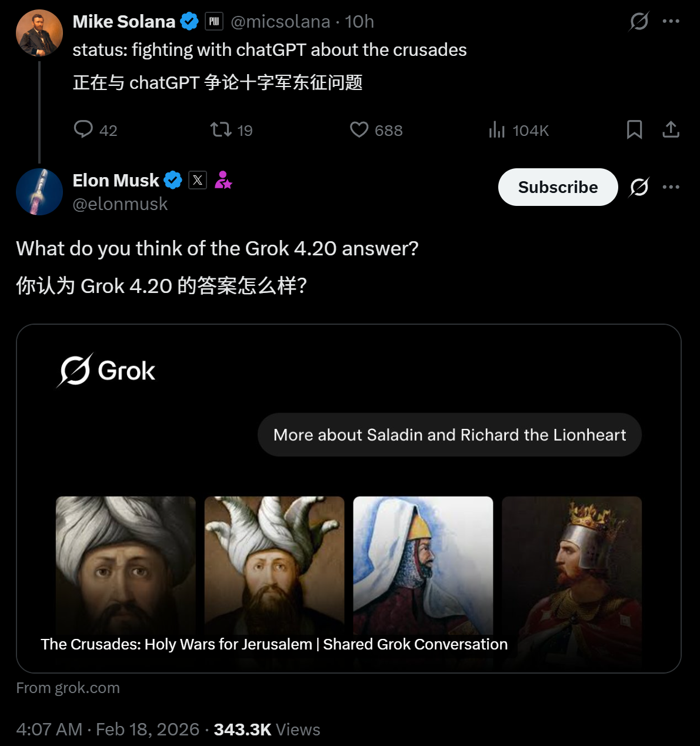Image resolution: width=700 pixels, height=746 pixels.
Task: Bookmark Mike Solana's post
Action: [x=634, y=129]
